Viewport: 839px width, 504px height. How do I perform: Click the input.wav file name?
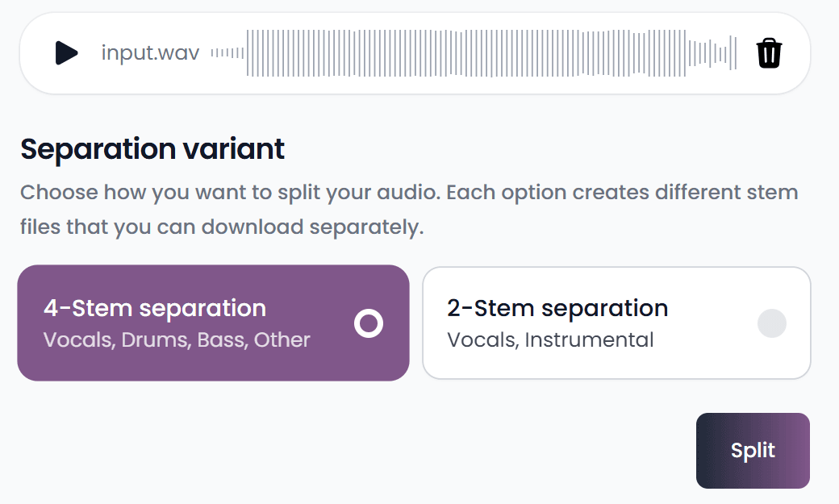click(149, 53)
